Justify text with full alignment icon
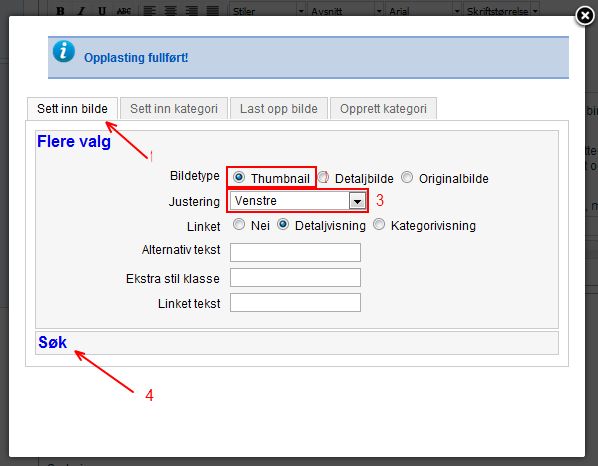 pos(212,11)
